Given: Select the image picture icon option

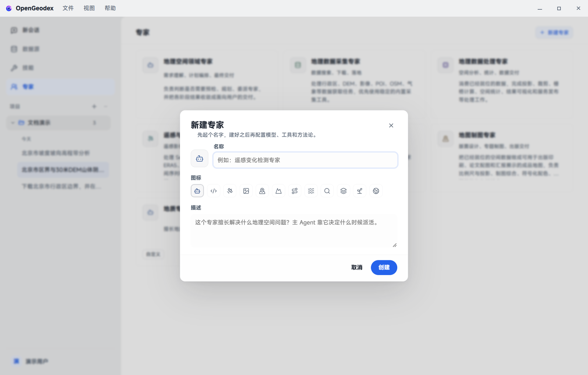Looking at the screenshot, I should [246, 191].
